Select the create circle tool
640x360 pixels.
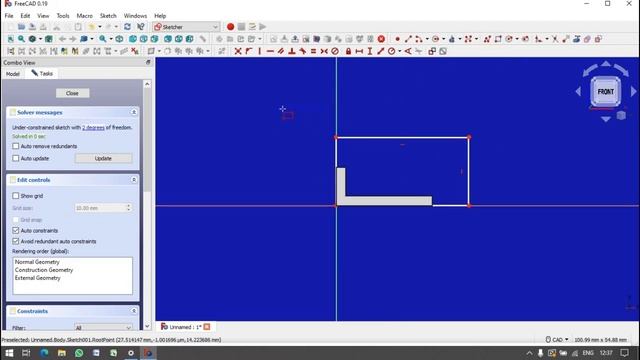435,39
